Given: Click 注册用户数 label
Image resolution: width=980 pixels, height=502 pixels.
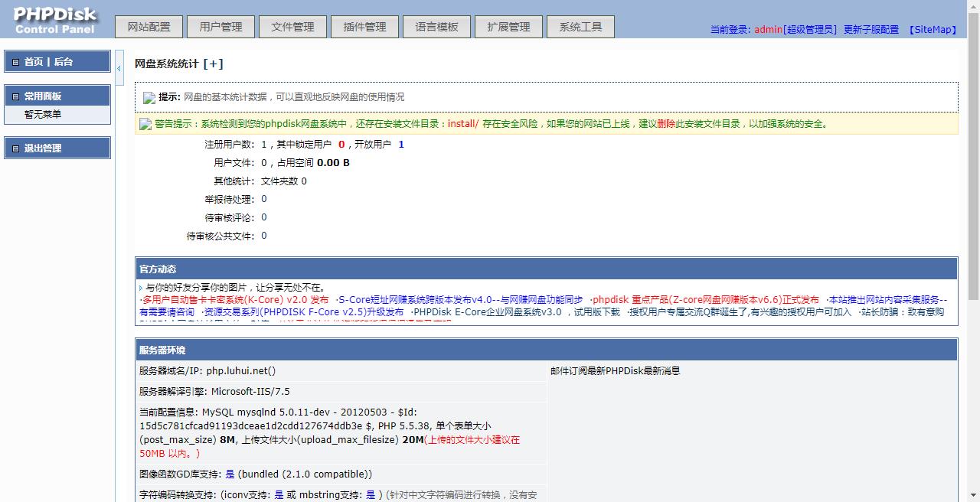Looking at the screenshot, I should 229,145.
